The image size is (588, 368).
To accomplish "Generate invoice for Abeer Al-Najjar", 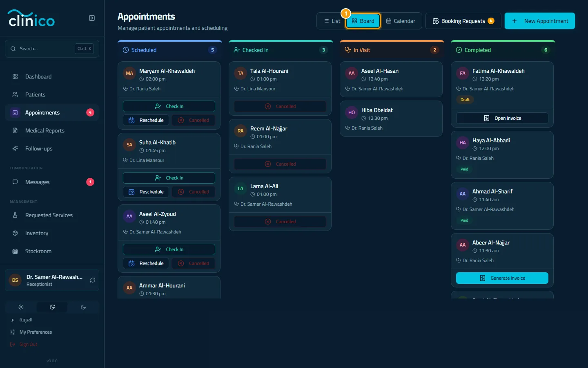I will click(502, 278).
